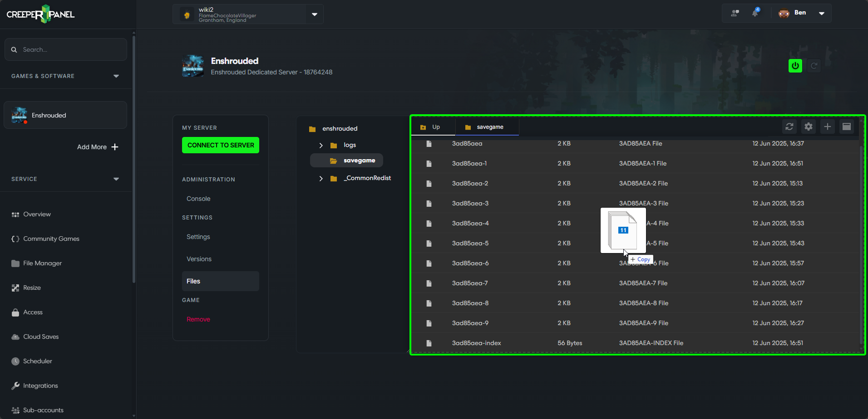Click the green power button
868x419 pixels.
(x=795, y=66)
